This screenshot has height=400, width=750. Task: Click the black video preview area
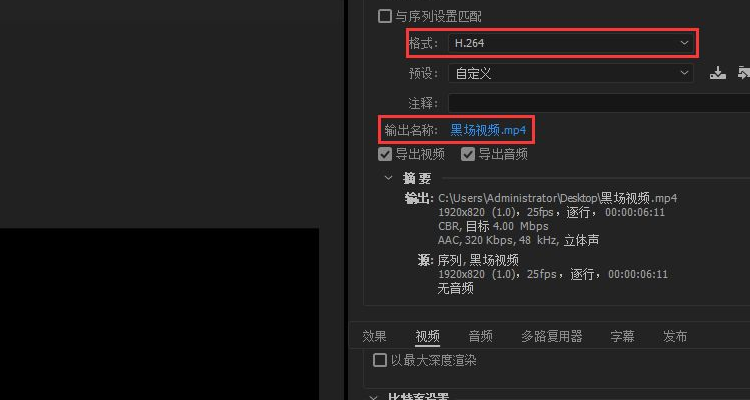(159, 314)
